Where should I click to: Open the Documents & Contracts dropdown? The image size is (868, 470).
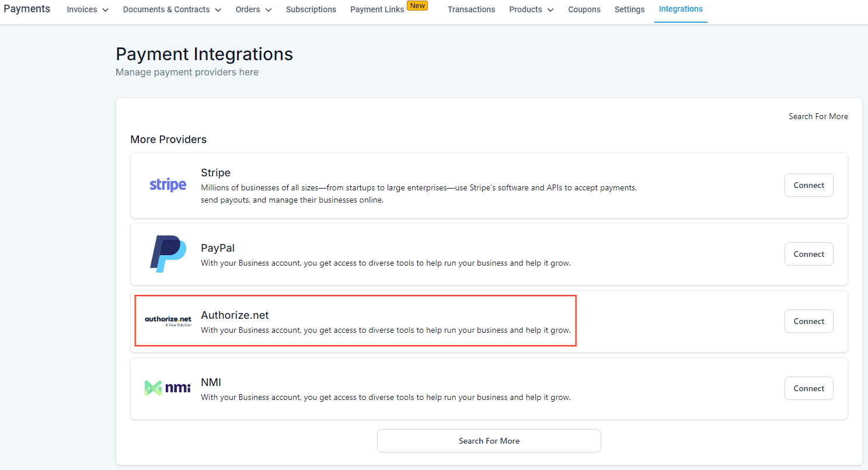[x=172, y=9]
